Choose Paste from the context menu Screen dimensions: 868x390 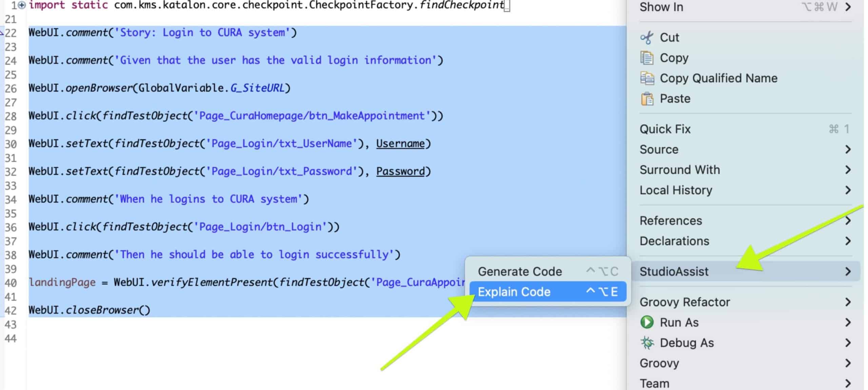click(745, 99)
